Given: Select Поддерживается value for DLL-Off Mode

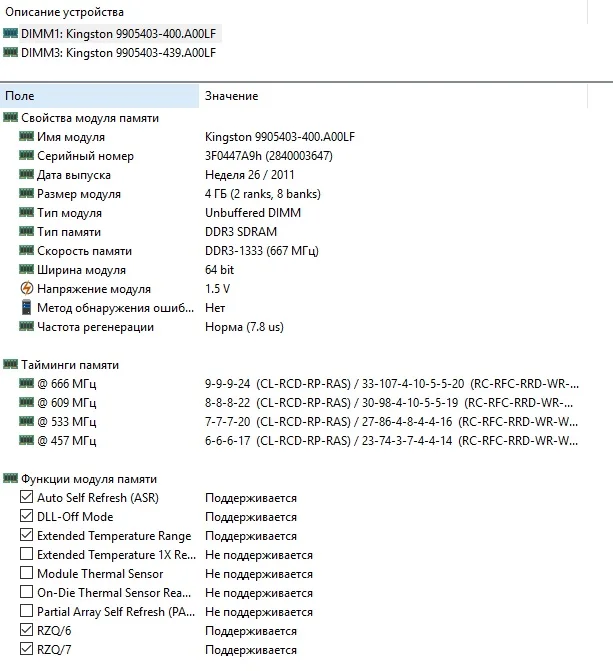Looking at the screenshot, I should point(251,517).
